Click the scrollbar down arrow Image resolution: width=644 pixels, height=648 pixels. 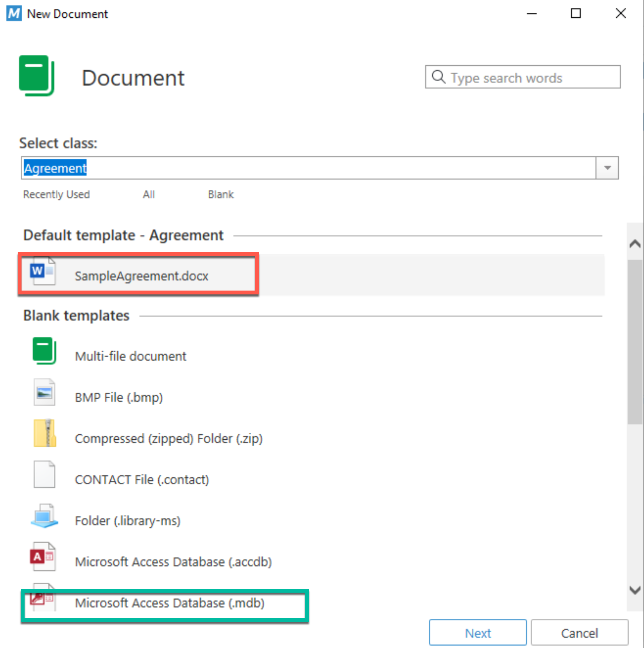coord(635,590)
